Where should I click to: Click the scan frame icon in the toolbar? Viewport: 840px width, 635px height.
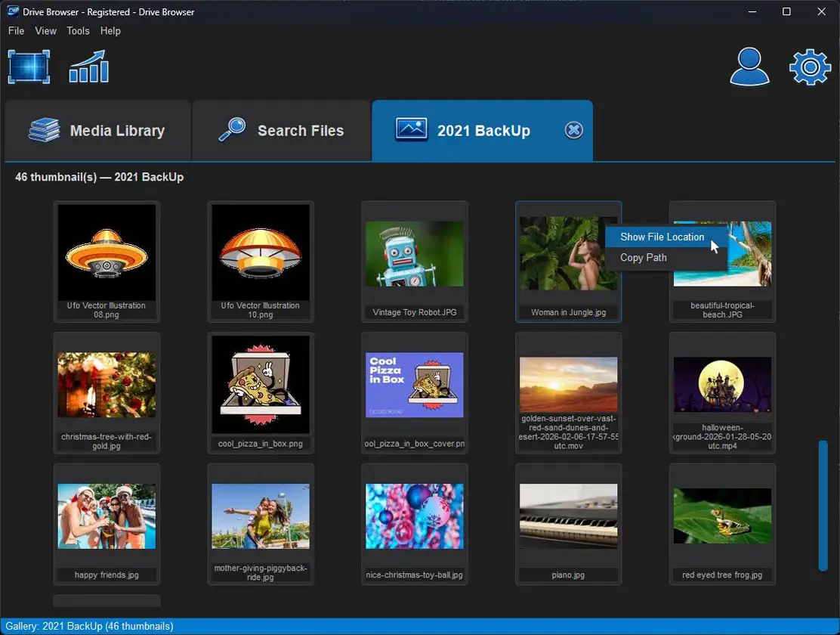tap(29, 67)
